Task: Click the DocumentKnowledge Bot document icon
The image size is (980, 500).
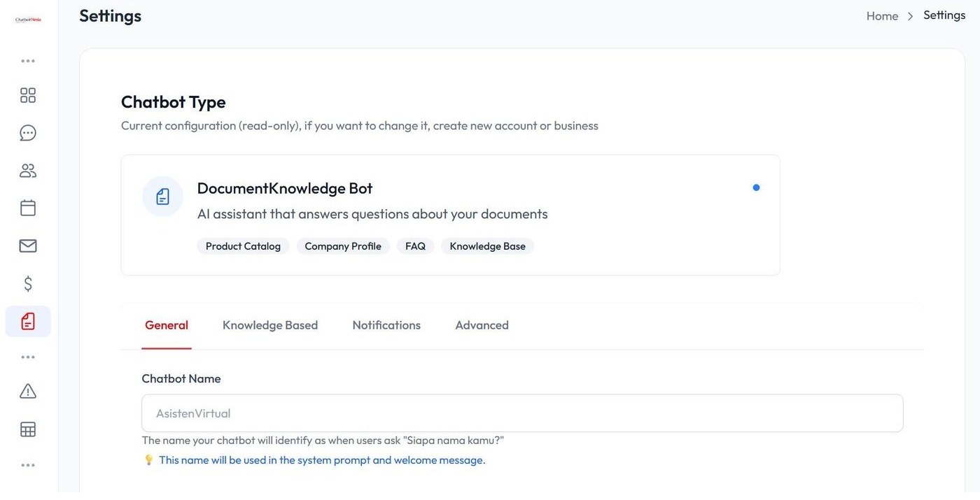Action: (162, 197)
